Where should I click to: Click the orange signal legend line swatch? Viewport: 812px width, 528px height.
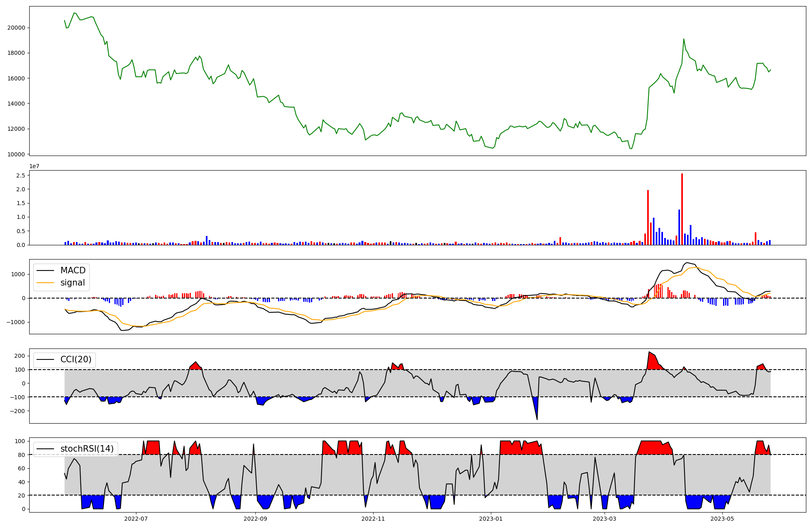coord(45,283)
